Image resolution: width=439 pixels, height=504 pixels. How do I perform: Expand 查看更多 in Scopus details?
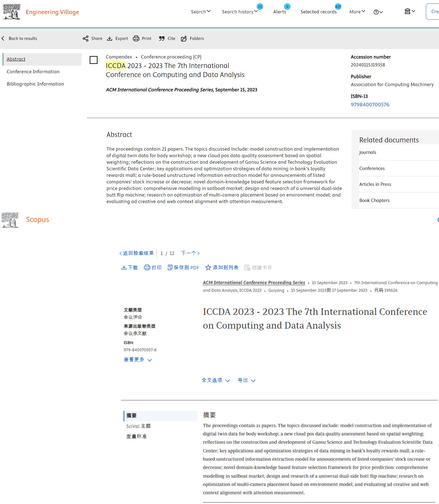(x=137, y=360)
